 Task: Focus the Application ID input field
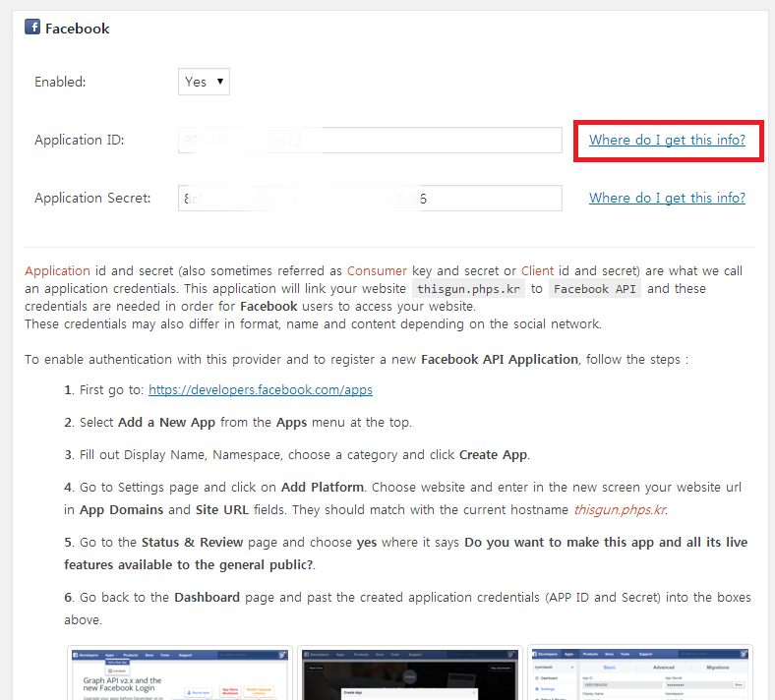[370, 140]
